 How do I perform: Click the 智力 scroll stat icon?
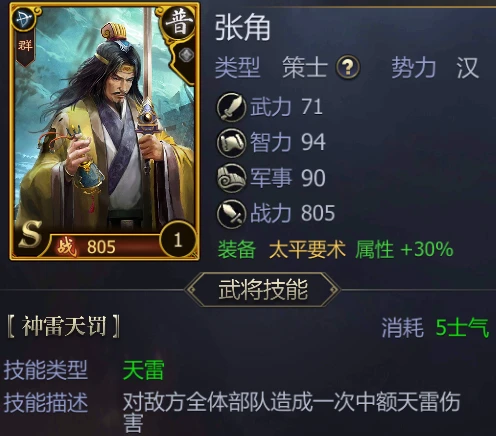(x=231, y=143)
